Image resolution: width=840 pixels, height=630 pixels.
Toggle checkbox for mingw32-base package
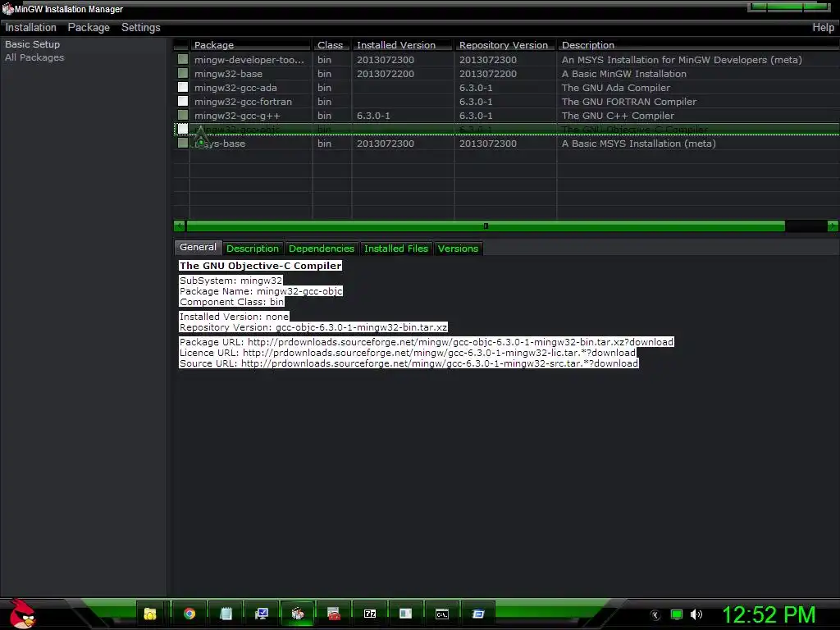click(183, 73)
